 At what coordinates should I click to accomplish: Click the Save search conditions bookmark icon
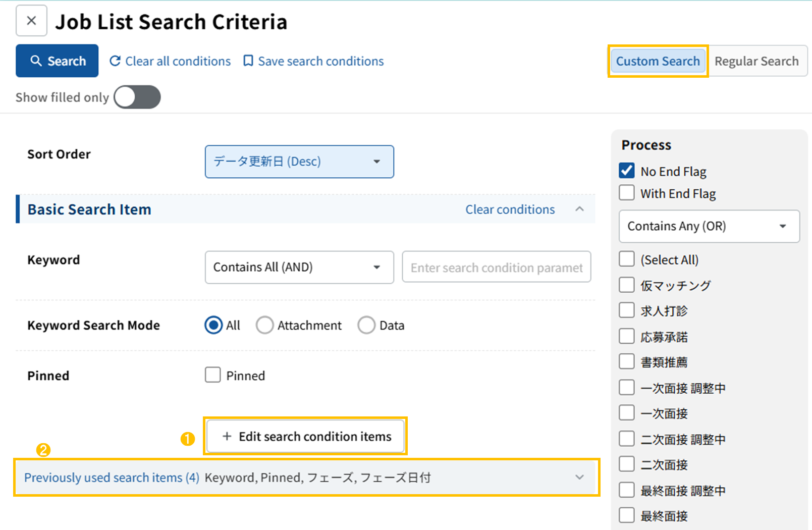tap(248, 61)
